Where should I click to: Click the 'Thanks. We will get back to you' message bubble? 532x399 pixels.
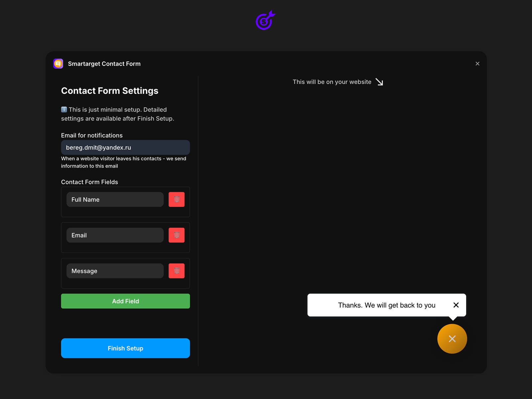(x=386, y=305)
